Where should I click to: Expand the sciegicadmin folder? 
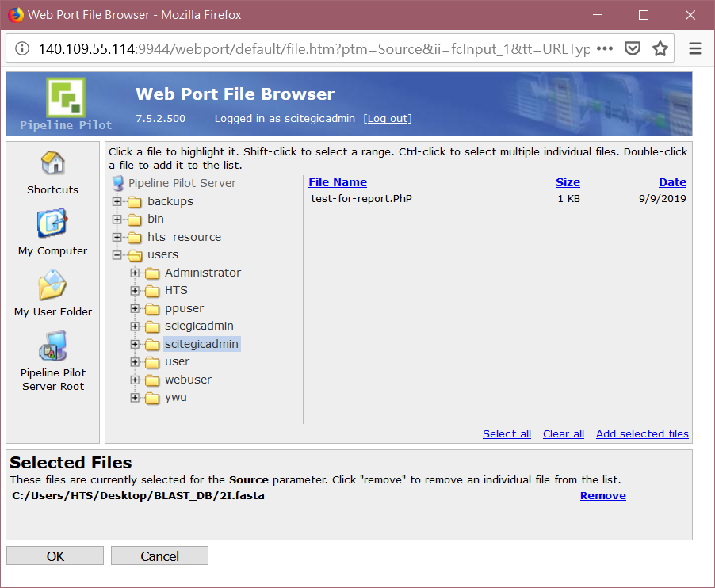point(135,326)
